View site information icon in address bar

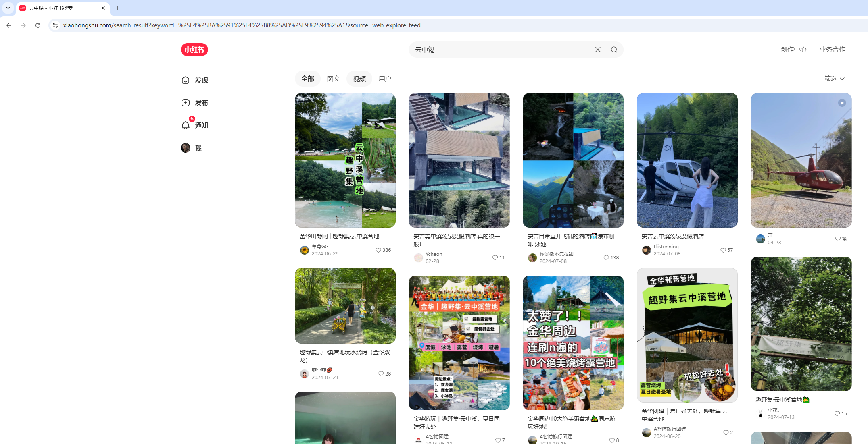point(55,25)
